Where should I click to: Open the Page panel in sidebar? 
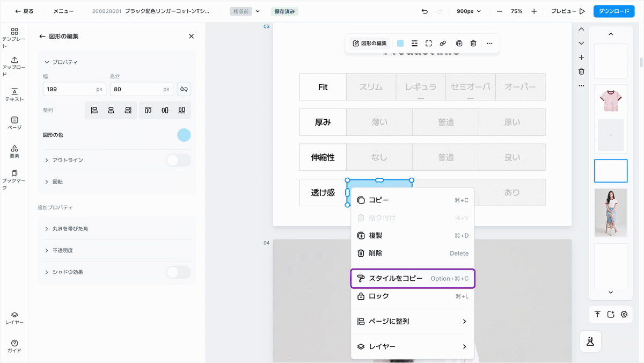(x=14, y=124)
